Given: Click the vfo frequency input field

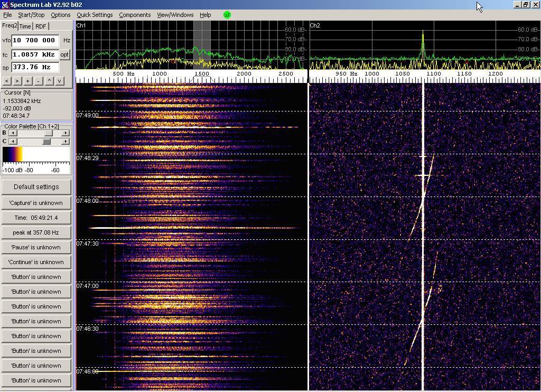Looking at the screenshot, I should [35, 40].
